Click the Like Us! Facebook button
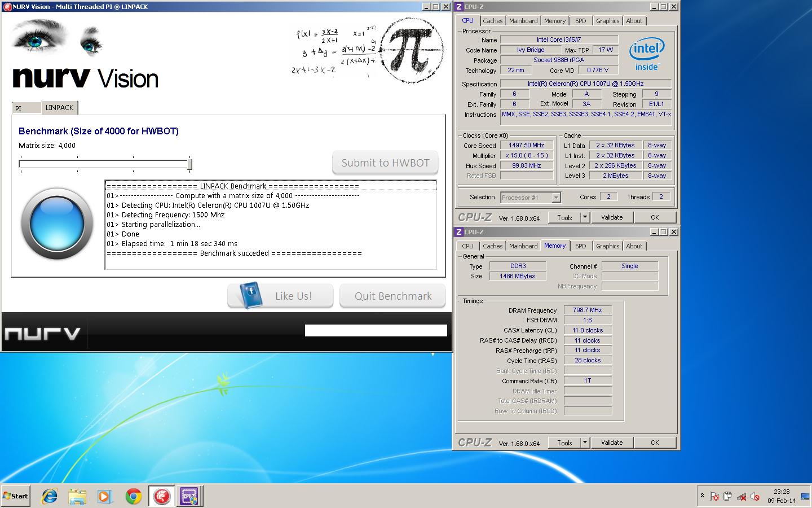Image resolution: width=812 pixels, height=508 pixels. coord(280,296)
